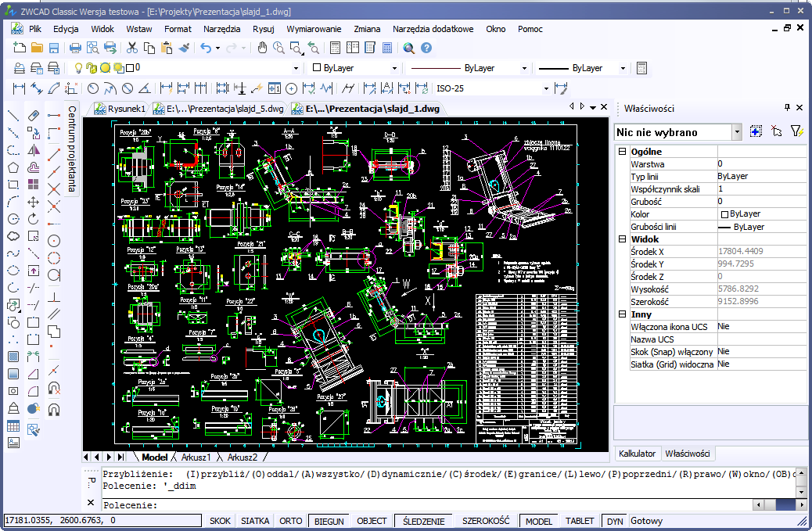Switch to the Arkusz1 layout tab
The image size is (812, 531).
(x=196, y=457)
